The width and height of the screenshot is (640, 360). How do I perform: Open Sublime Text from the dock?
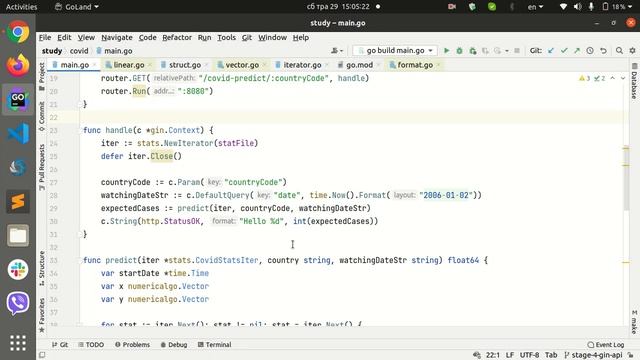click(18, 202)
